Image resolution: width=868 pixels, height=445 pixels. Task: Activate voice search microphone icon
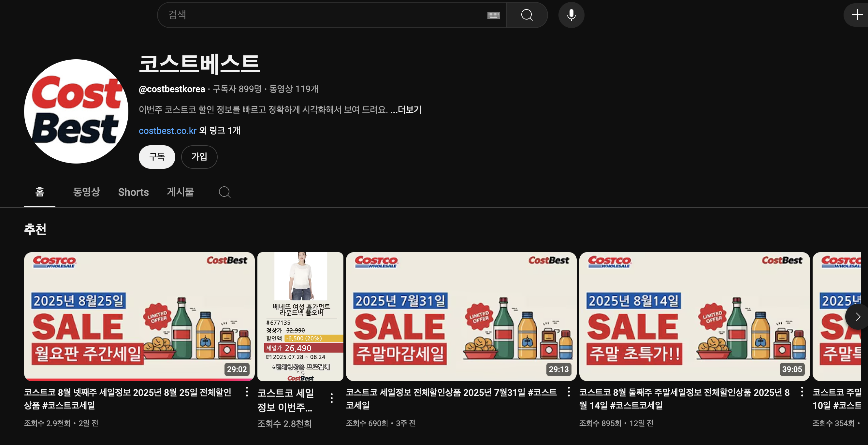(571, 15)
